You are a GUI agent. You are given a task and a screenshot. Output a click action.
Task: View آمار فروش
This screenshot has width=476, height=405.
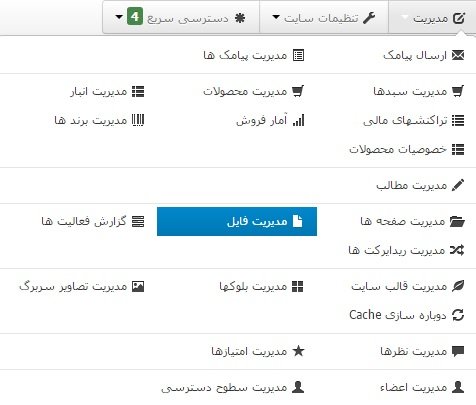270,120
